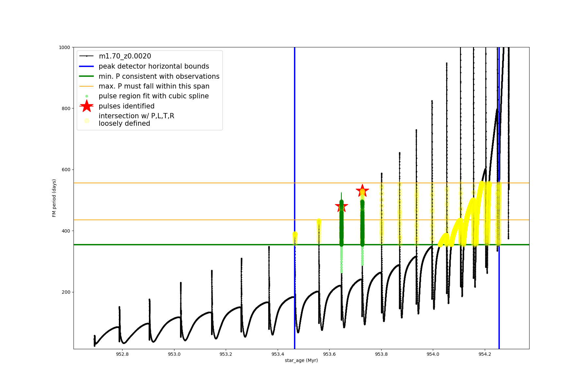Click the left blue vertical bound line
The height and width of the screenshot is (392, 588).
point(295,147)
